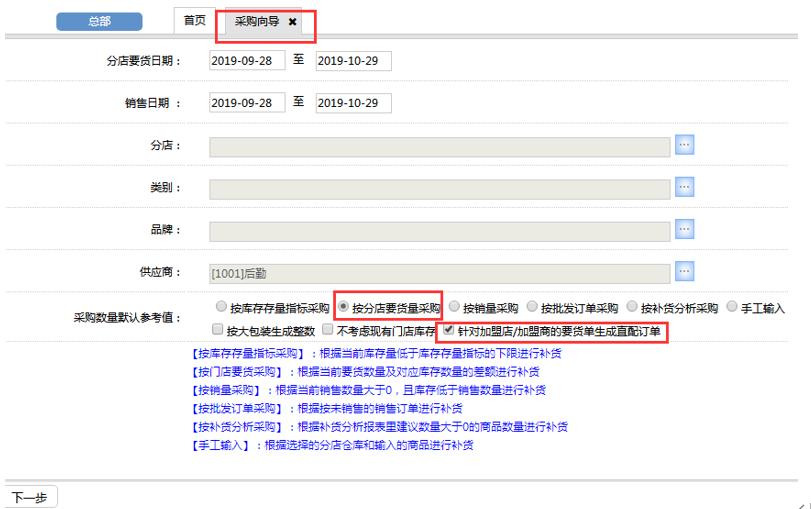
Task: Close the 采购向导 tab with the X icon
Action: 292,22
